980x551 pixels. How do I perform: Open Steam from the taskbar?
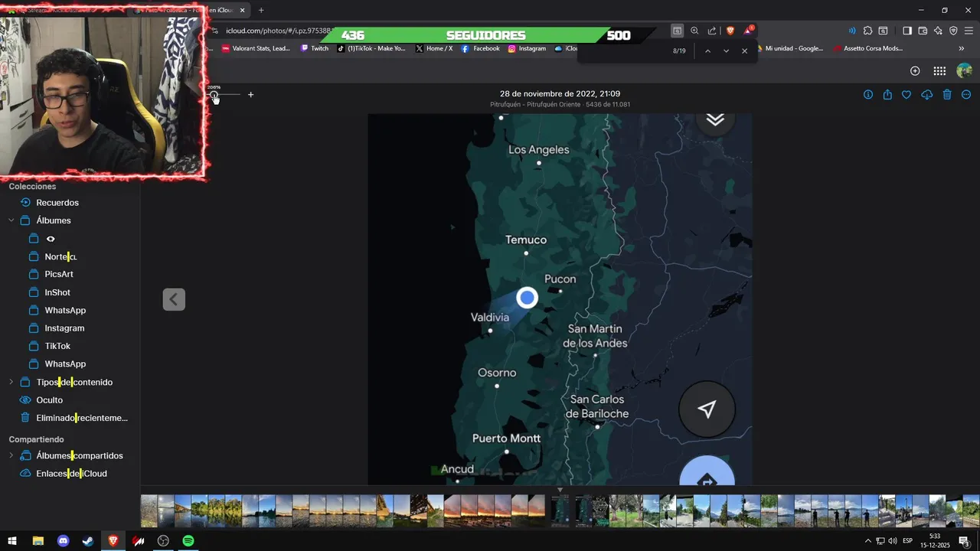pyautogui.click(x=88, y=541)
